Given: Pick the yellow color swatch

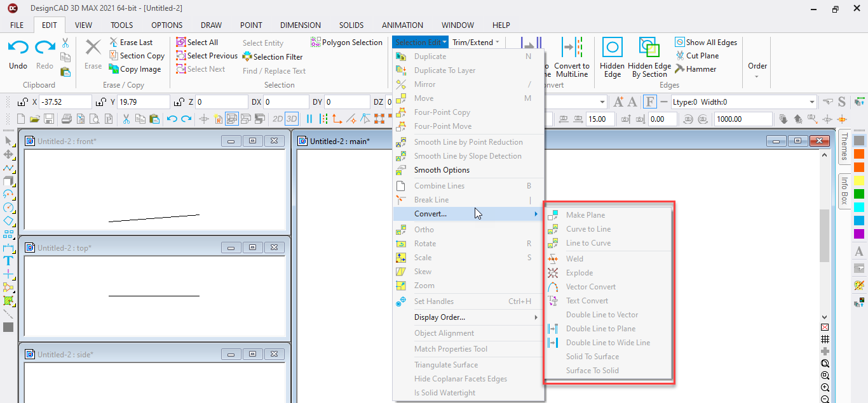Looking at the screenshot, I should click(859, 181).
